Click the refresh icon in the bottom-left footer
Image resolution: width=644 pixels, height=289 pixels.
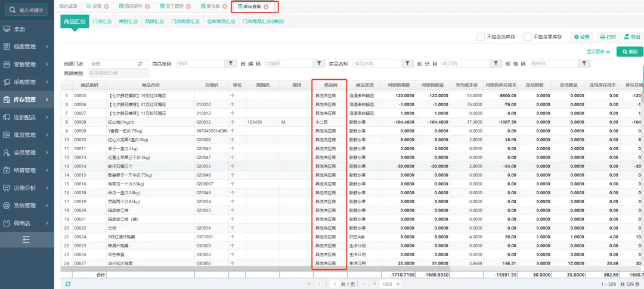68,284
